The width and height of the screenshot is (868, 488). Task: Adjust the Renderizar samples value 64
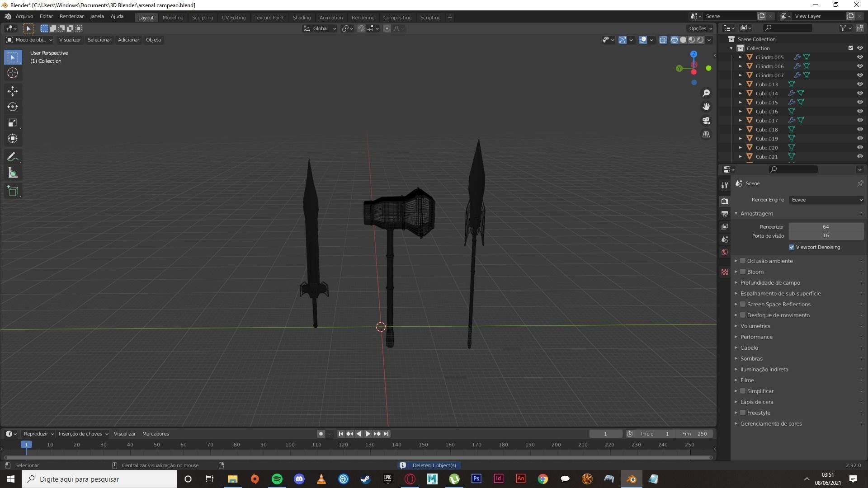(x=826, y=227)
